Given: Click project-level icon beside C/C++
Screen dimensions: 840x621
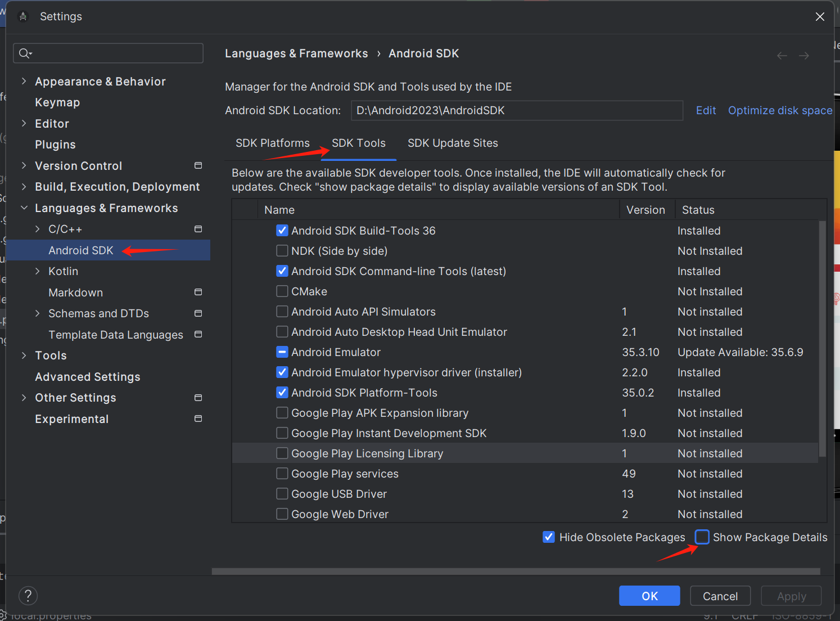Looking at the screenshot, I should pos(198,229).
